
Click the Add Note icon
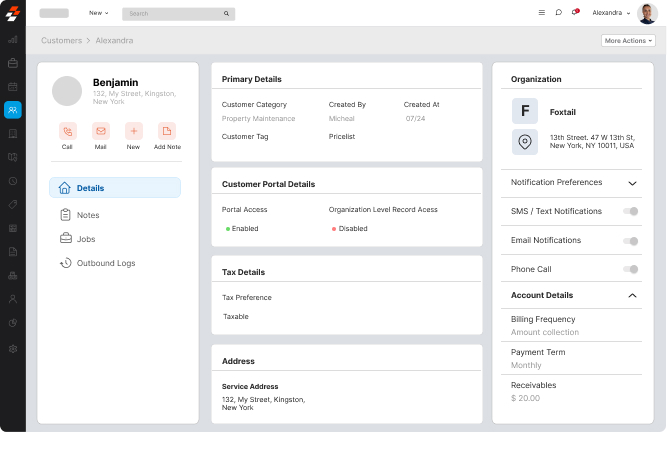[x=167, y=131]
